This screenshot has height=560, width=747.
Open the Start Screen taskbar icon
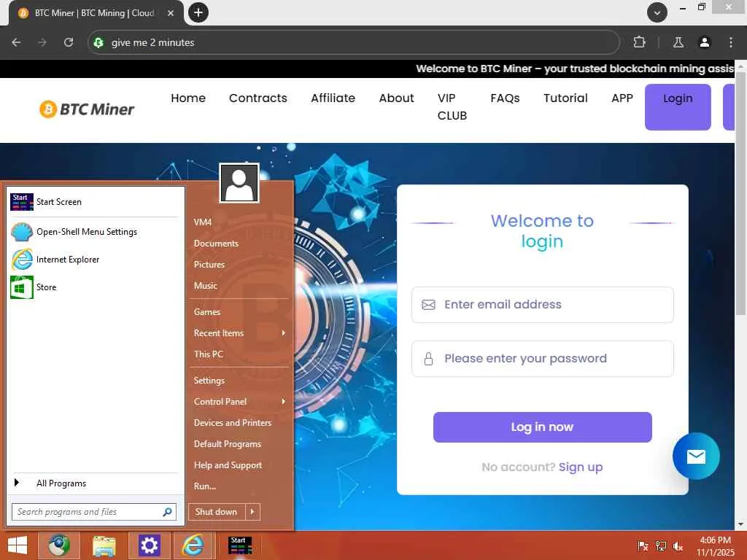click(x=239, y=545)
